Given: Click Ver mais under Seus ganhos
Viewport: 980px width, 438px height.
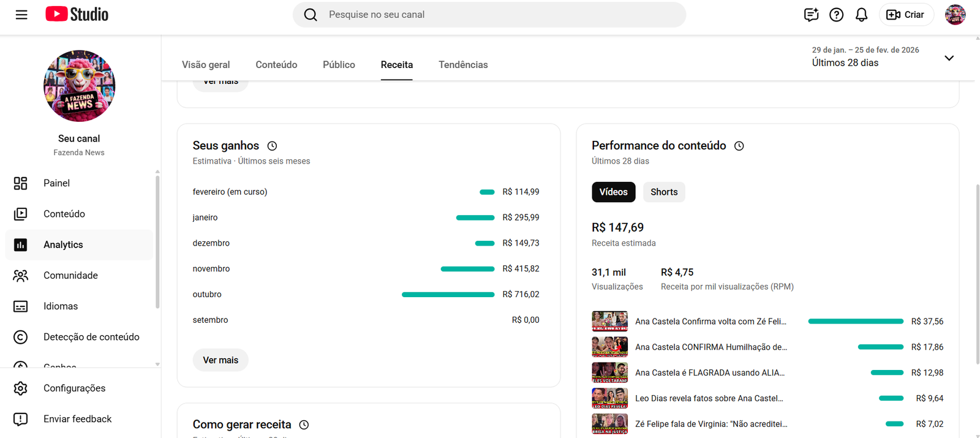Looking at the screenshot, I should pos(221,360).
